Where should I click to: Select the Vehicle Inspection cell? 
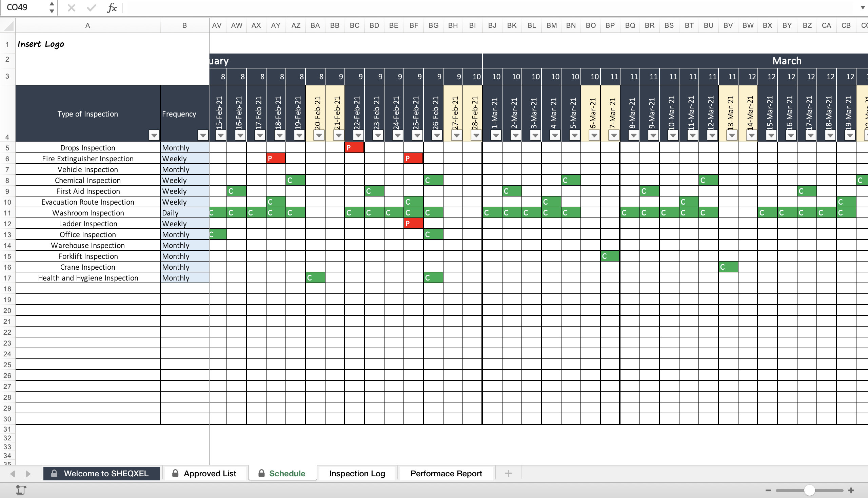pos(87,169)
